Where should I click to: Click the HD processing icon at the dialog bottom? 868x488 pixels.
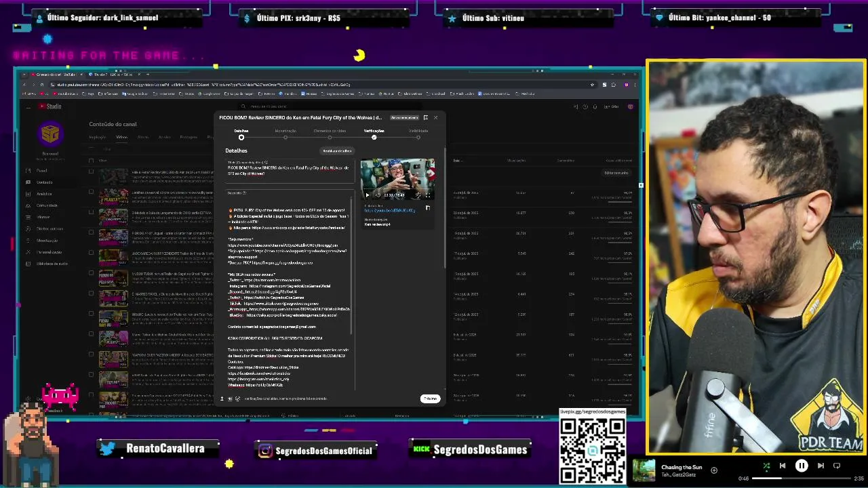coord(229,399)
